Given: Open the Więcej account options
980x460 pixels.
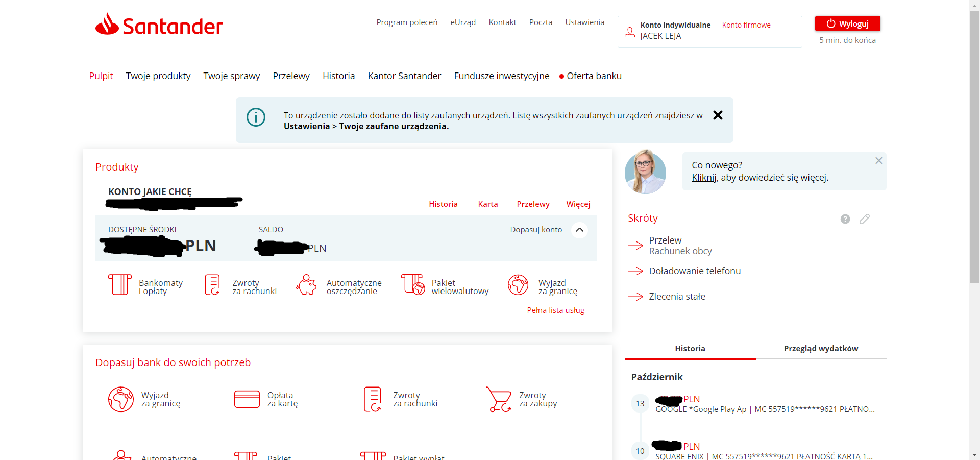Looking at the screenshot, I should pos(578,204).
